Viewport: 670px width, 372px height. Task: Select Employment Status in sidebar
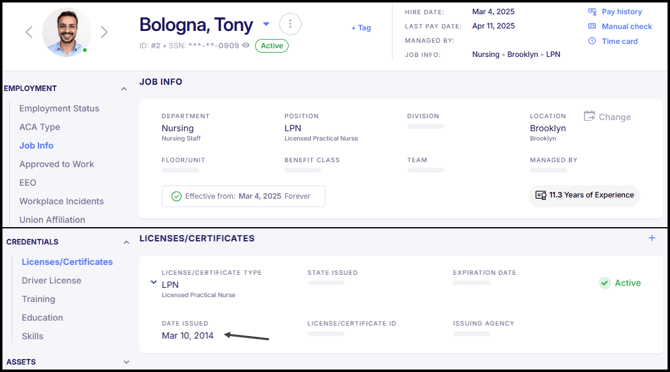click(x=59, y=108)
